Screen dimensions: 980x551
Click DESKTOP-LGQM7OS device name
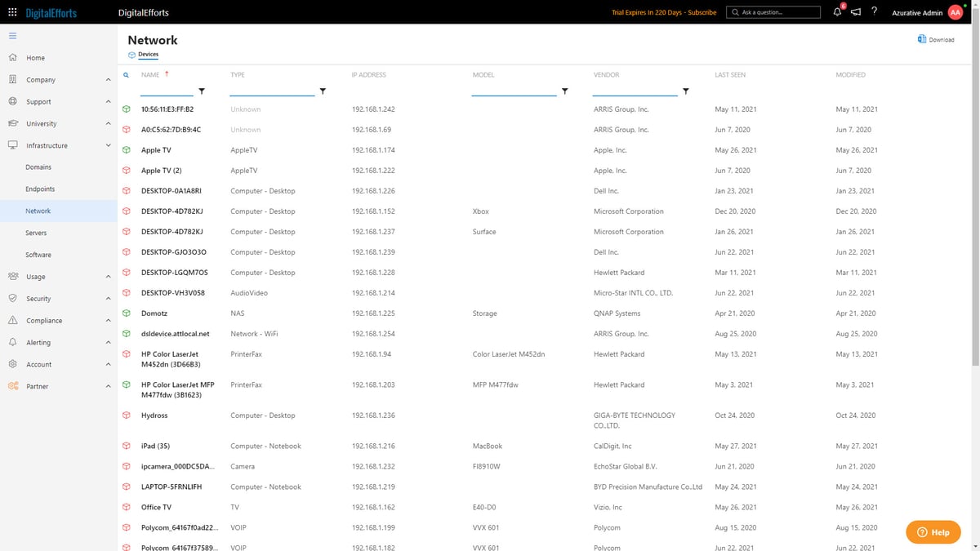[175, 273]
